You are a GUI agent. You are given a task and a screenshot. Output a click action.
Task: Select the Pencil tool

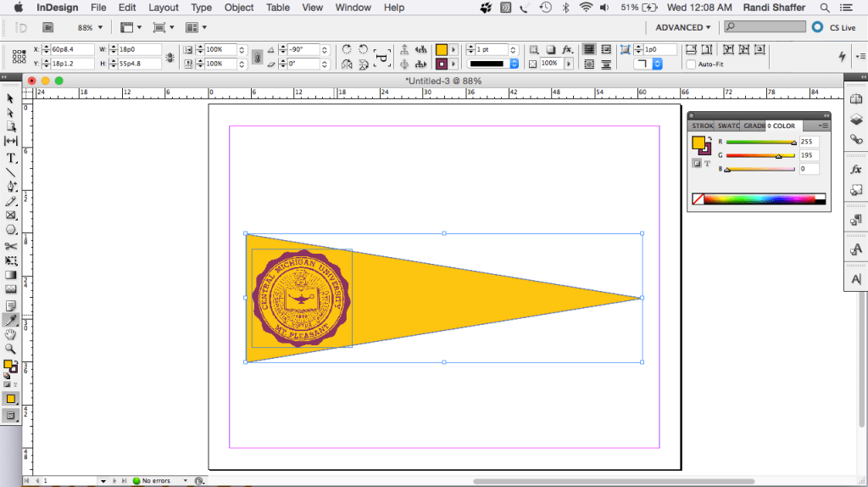pyautogui.click(x=10, y=201)
